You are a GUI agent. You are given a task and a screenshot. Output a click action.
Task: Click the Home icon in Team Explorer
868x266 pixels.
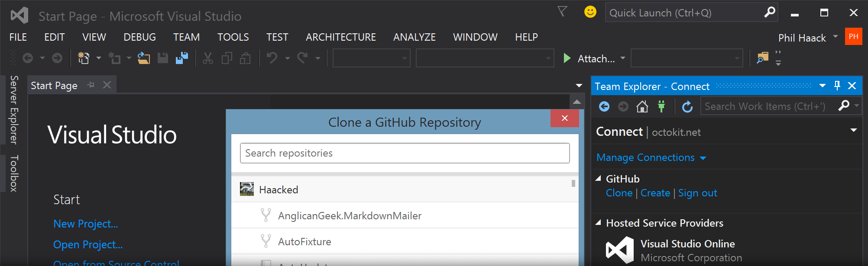click(642, 106)
